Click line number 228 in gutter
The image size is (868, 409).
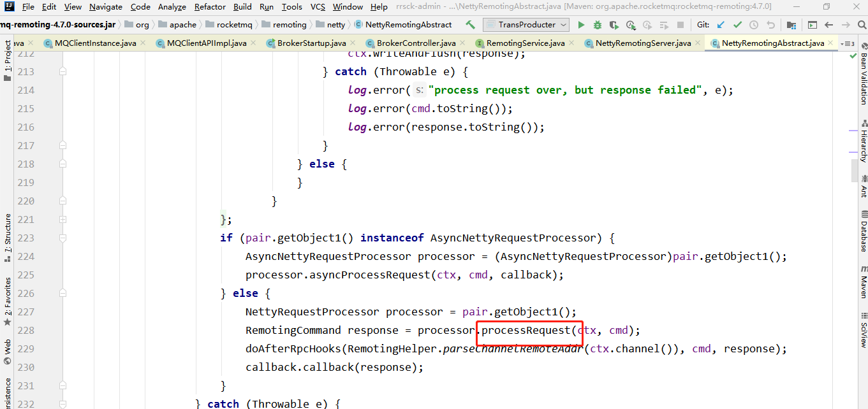(26, 330)
